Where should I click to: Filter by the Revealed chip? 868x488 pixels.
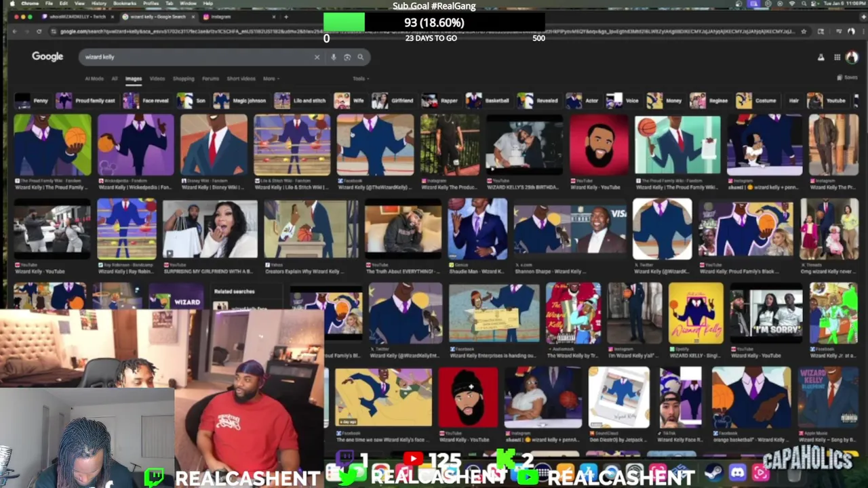[538, 101]
